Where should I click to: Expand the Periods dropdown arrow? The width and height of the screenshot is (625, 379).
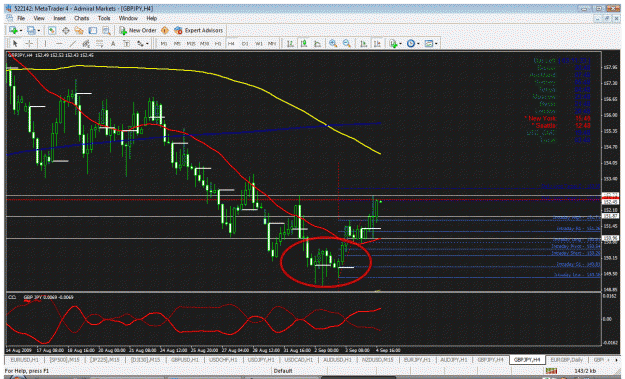[418, 43]
